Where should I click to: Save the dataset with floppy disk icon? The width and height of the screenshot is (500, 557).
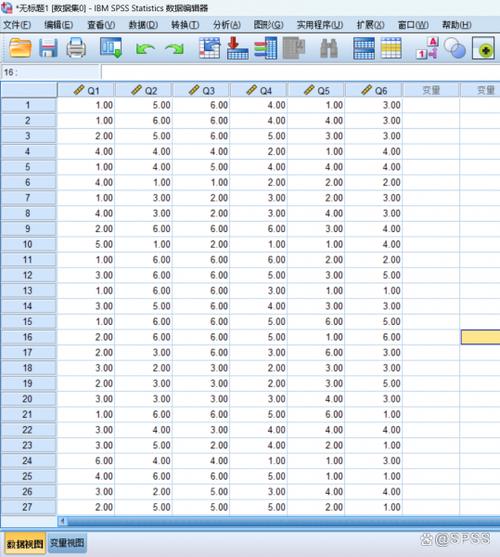(x=48, y=48)
